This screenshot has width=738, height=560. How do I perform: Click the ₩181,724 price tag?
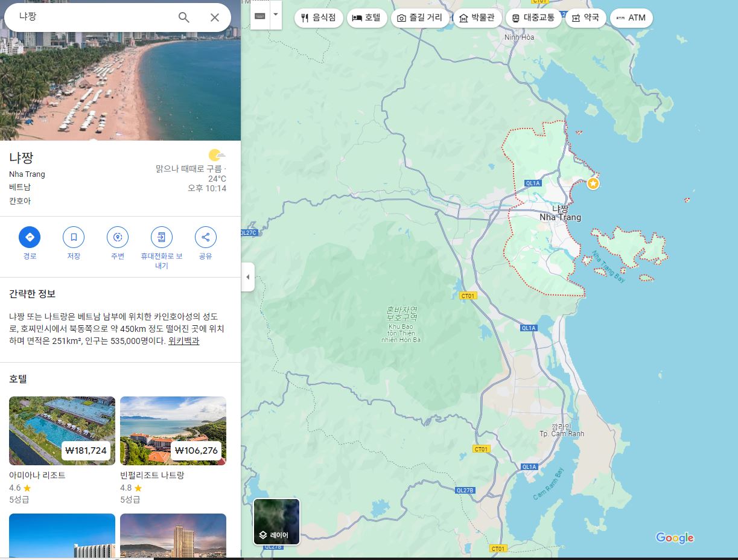point(86,450)
